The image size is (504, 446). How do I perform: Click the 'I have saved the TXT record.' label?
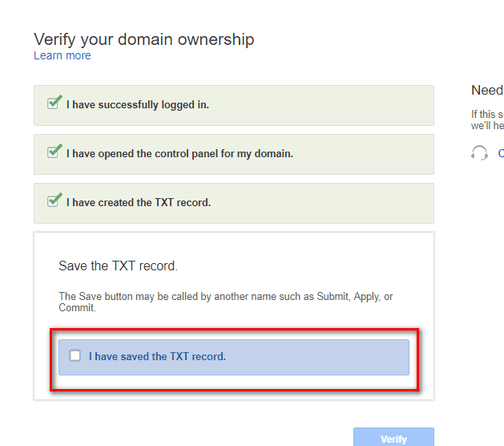pos(157,356)
